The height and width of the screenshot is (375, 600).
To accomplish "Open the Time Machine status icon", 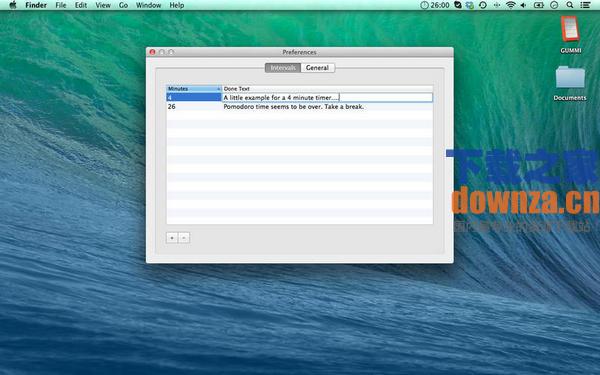I will click(x=483, y=5).
